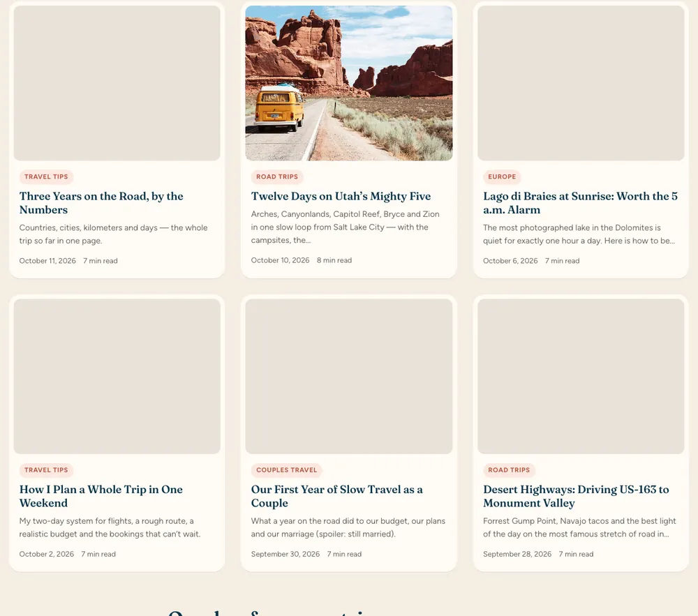Click the date October 2, 2026
Viewport: 698px width, 616px height.
tap(46, 554)
